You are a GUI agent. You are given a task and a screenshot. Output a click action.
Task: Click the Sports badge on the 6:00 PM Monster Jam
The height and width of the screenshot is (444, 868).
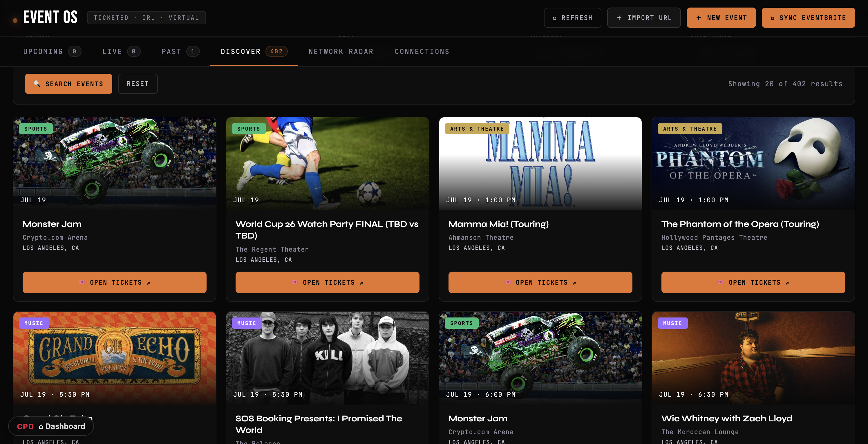[462, 323]
